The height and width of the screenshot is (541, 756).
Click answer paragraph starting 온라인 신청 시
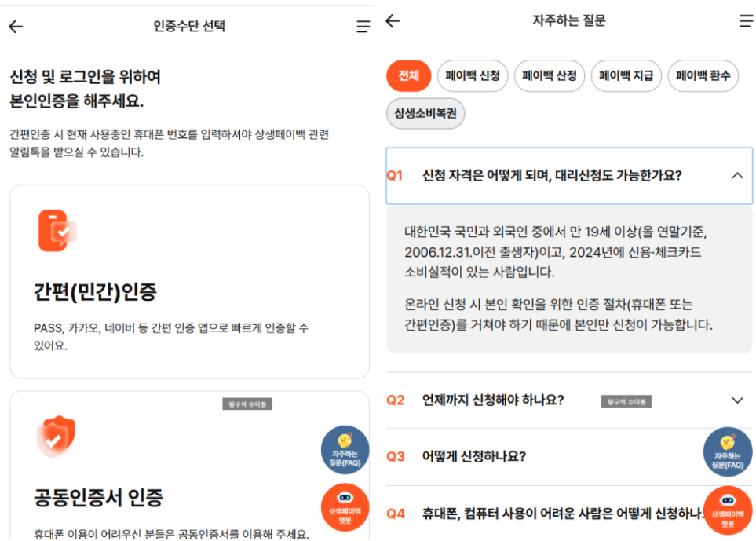point(558,314)
